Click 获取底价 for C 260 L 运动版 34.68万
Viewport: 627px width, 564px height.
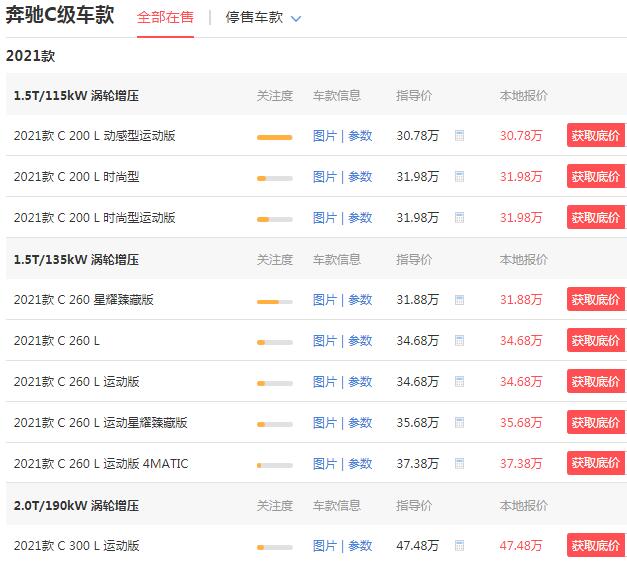pos(596,382)
